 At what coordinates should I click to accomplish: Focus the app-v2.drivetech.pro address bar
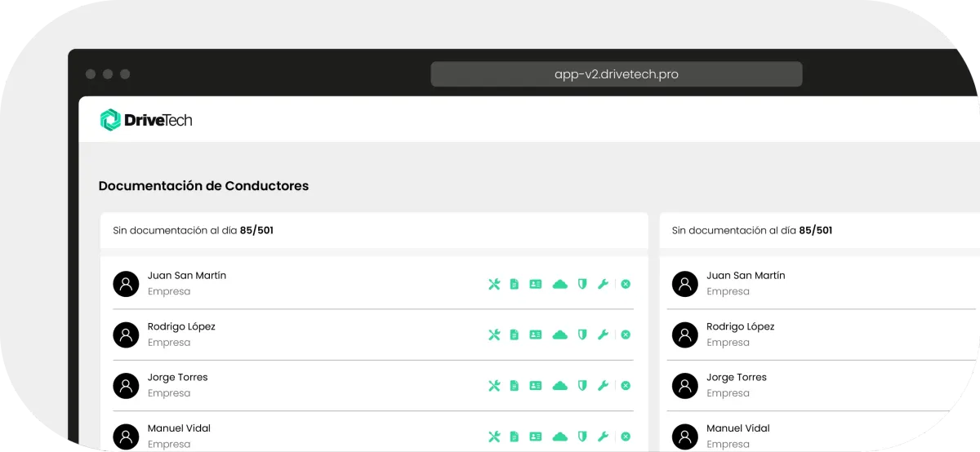(617, 74)
